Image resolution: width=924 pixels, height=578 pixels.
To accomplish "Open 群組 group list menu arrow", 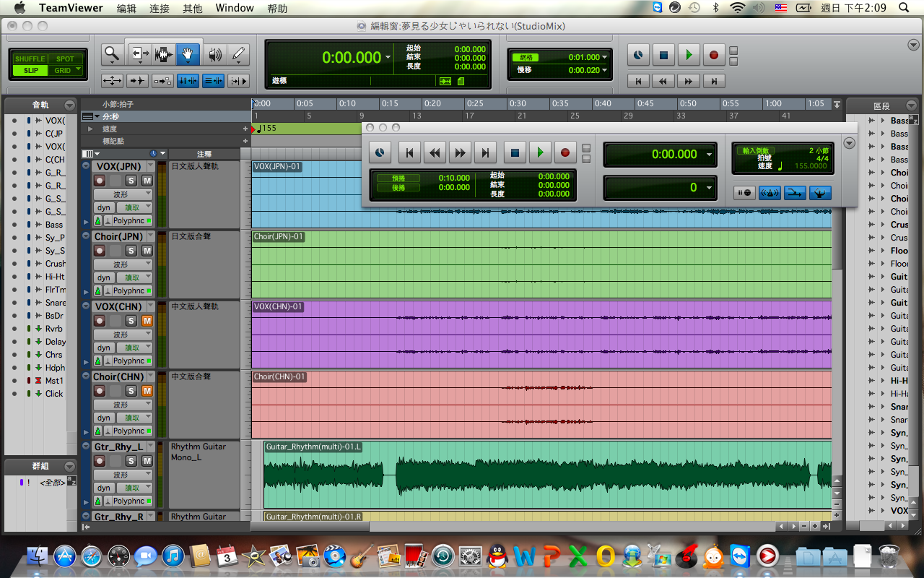I will pyautogui.click(x=69, y=466).
